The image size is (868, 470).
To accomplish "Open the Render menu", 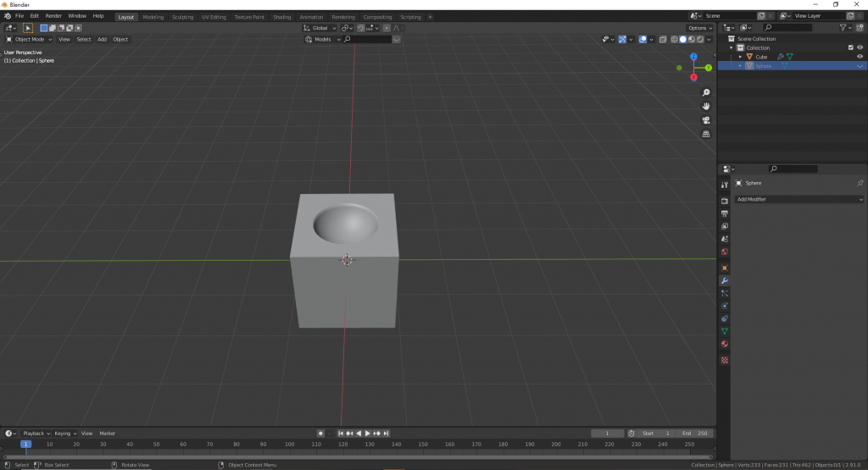I will click(x=53, y=16).
